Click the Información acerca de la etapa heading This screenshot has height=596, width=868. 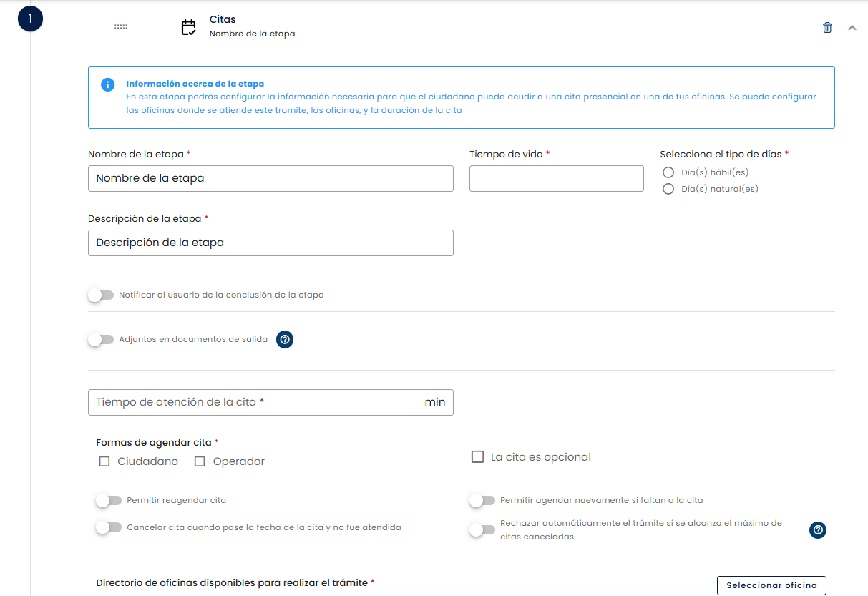[195, 84]
